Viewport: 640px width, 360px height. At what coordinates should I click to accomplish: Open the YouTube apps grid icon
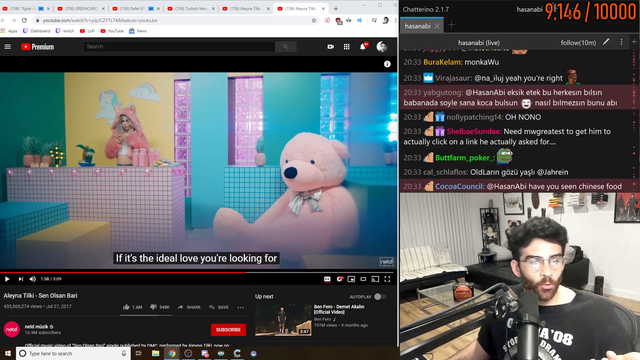click(x=347, y=47)
